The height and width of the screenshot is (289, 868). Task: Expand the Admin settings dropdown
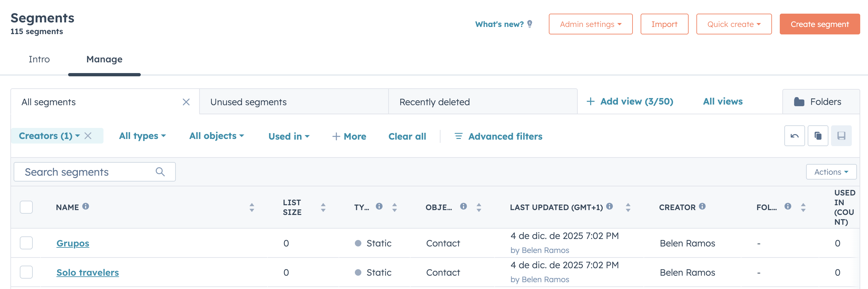click(x=590, y=24)
